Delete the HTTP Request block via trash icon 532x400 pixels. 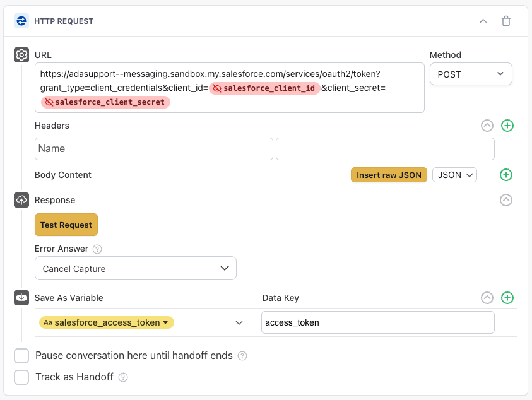point(505,21)
